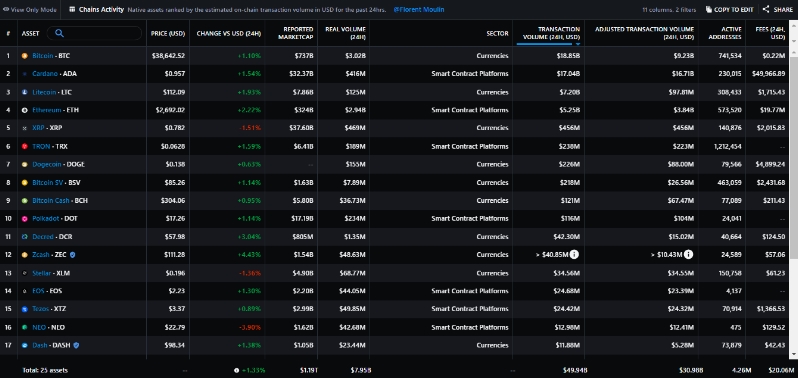Sort by Fees (24H, USD) header
Viewport: 798px width, 378px height.
pos(771,33)
